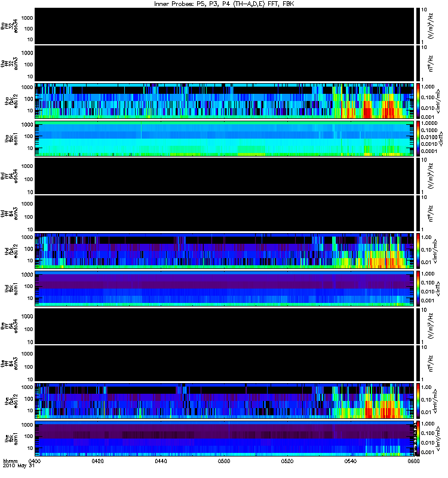Select the empty thd fff 64 edc34 panel
The height and width of the screenshot is (478, 448).
(225, 176)
